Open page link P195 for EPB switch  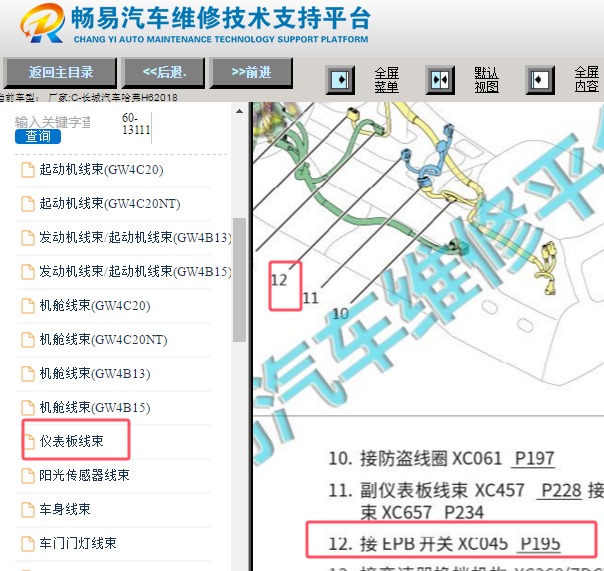540,544
